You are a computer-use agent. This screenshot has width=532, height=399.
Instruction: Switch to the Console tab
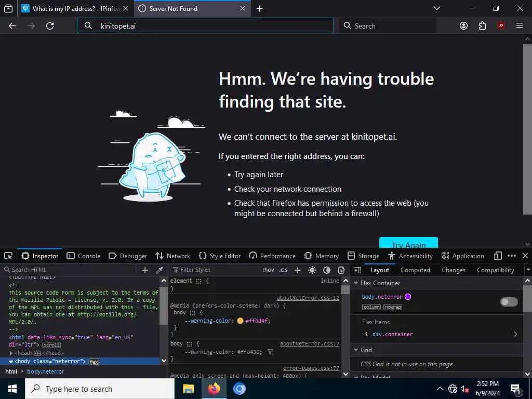pos(84,256)
